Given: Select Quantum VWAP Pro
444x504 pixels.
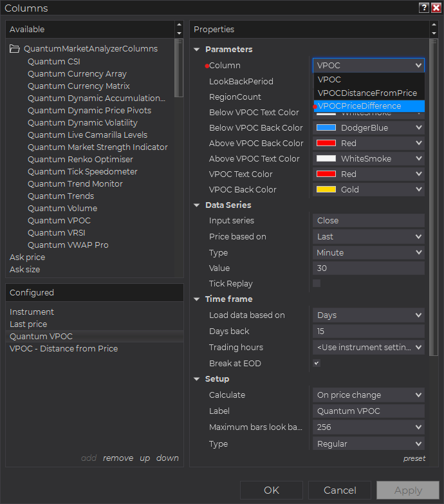Looking at the screenshot, I should [68, 245].
